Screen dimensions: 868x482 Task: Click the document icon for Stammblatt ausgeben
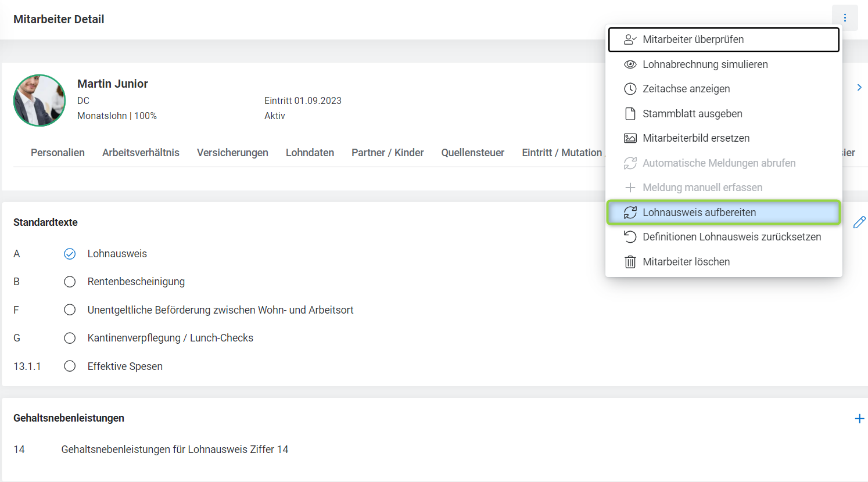630,114
